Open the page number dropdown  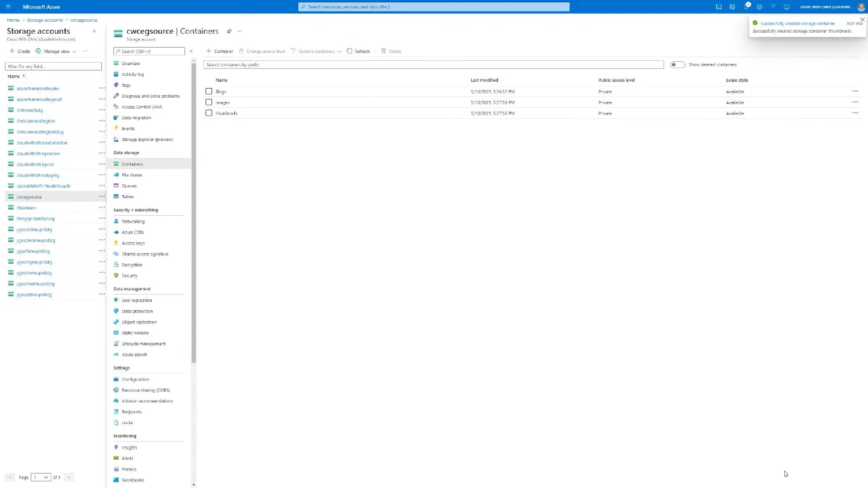[41, 477]
